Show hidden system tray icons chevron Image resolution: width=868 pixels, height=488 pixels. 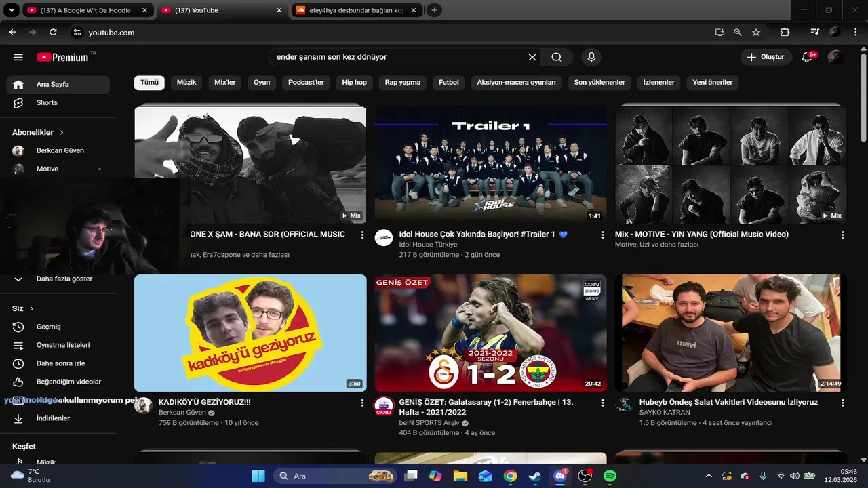pos(709,476)
